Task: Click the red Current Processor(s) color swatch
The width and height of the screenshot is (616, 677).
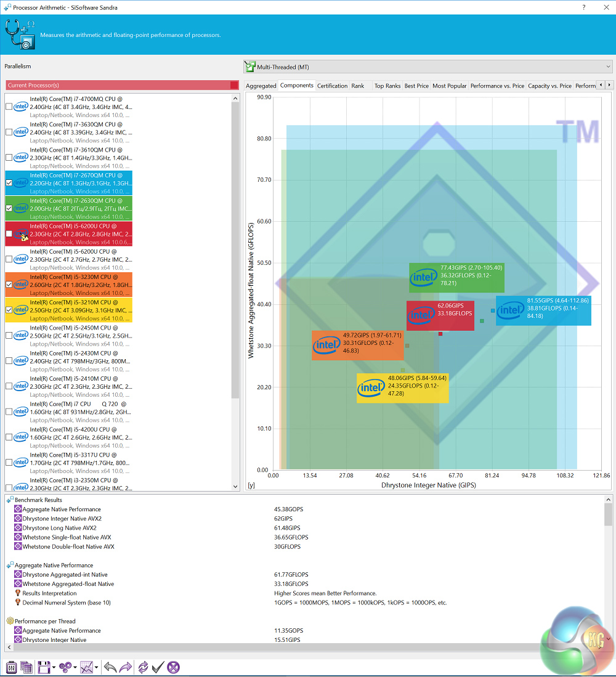Action: (234, 85)
